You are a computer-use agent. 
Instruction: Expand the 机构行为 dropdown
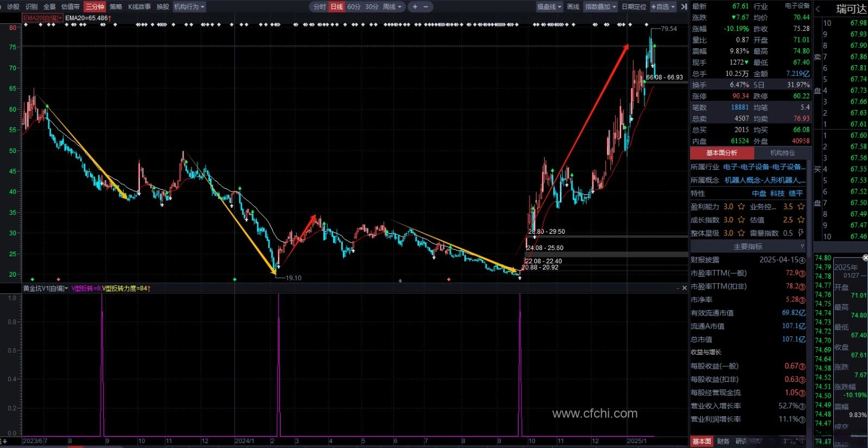[x=189, y=7]
